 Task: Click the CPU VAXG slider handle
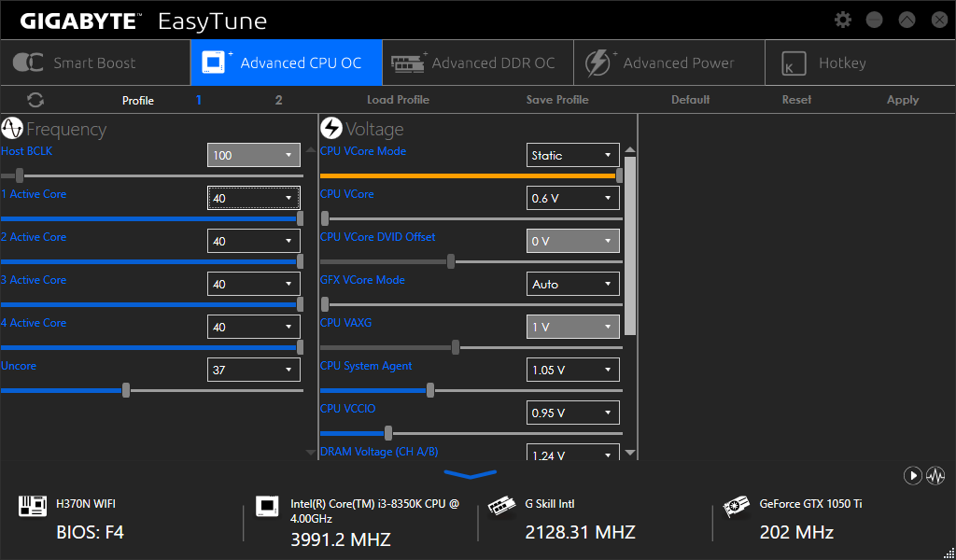click(456, 348)
